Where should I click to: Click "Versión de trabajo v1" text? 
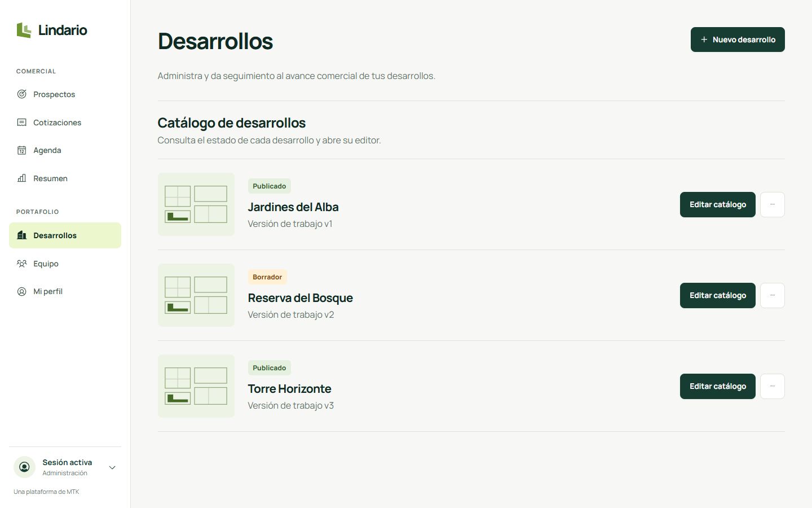(x=290, y=224)
